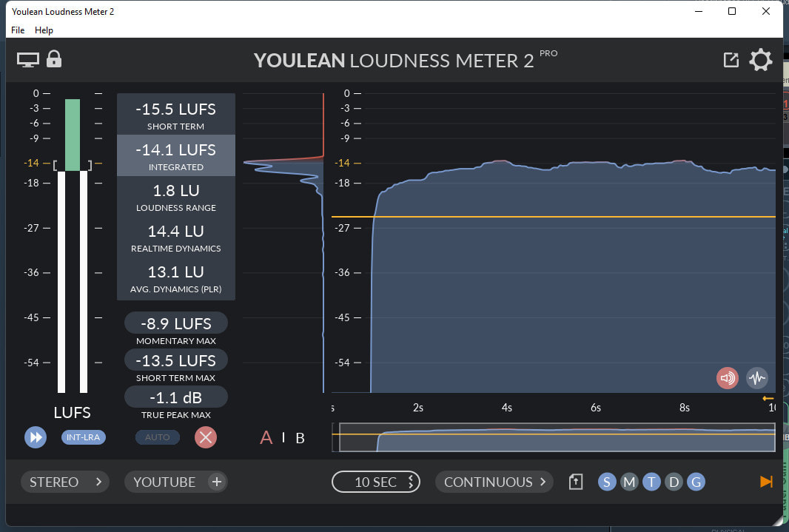Click the 4s marker on the time axis
The width and height of the screenshot is (789, 532).
pyautogui.click(x=507, y=407)
